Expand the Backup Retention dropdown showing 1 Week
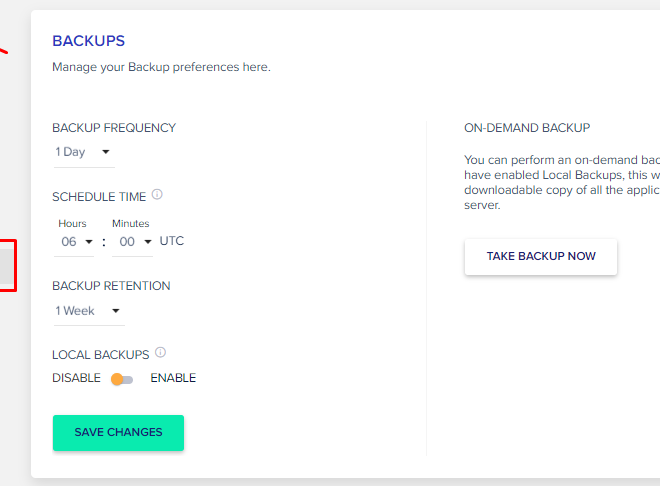This screenshot has height=486, width=660. pyautogui.click(x=89, y=311)
